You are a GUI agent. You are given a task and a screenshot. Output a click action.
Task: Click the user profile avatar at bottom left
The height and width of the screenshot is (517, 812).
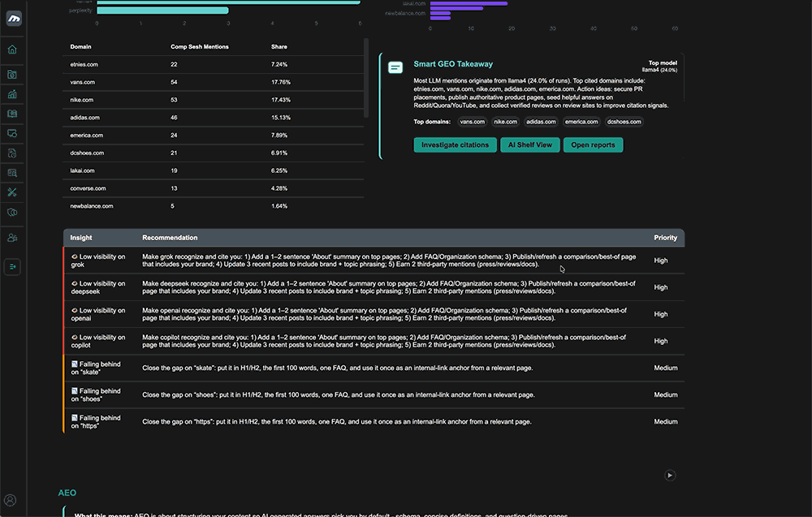pyautogui.click(x=11, y=500)
